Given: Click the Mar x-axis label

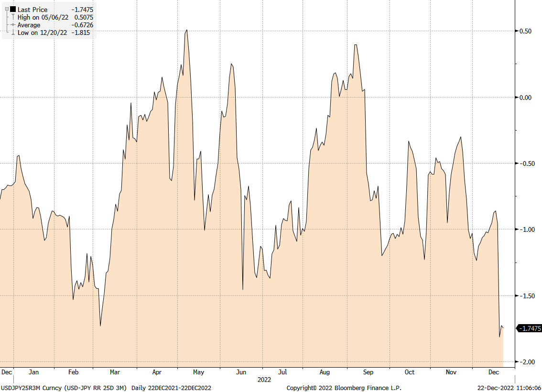Looking at the screenshot, I should (x=115, y=372).
